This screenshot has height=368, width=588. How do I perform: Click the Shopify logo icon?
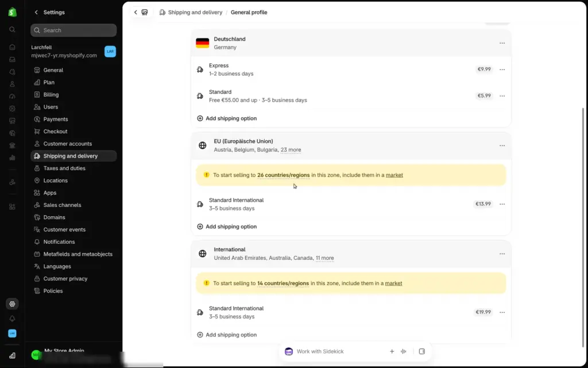click(x=13, y=12)
